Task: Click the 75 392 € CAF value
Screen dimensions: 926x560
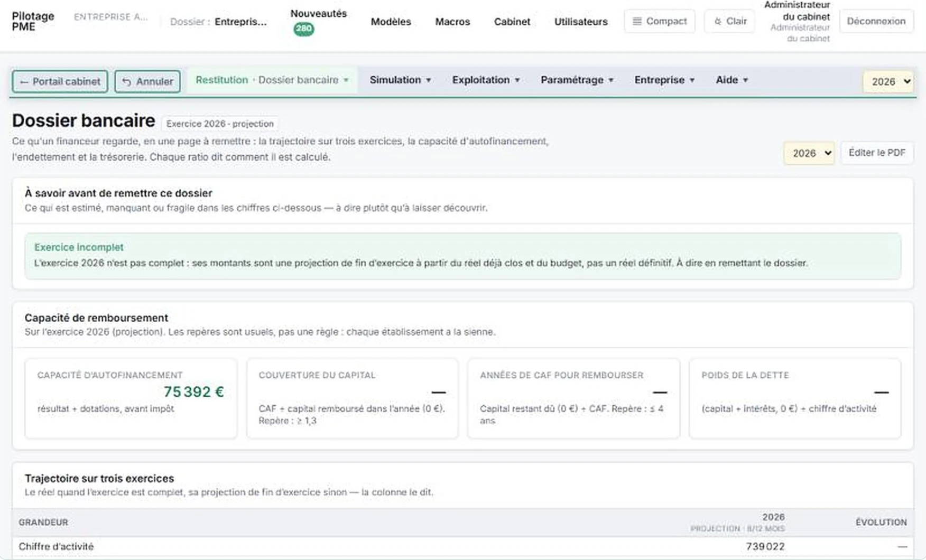Action: (193, 391)
